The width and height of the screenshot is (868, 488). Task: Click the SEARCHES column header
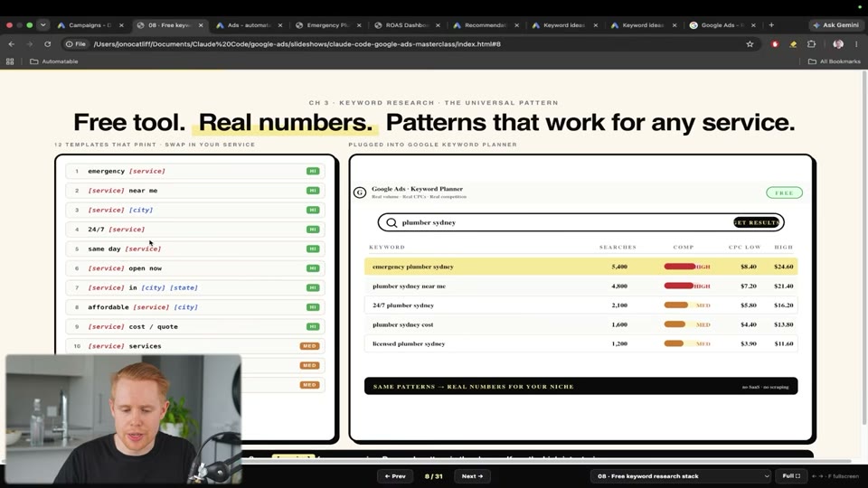pos(618,247)
